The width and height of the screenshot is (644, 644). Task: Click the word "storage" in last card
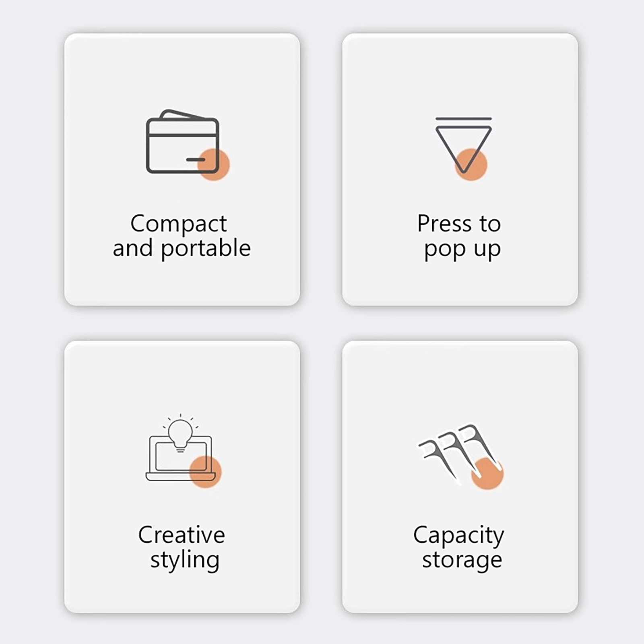tap(462, 560)
